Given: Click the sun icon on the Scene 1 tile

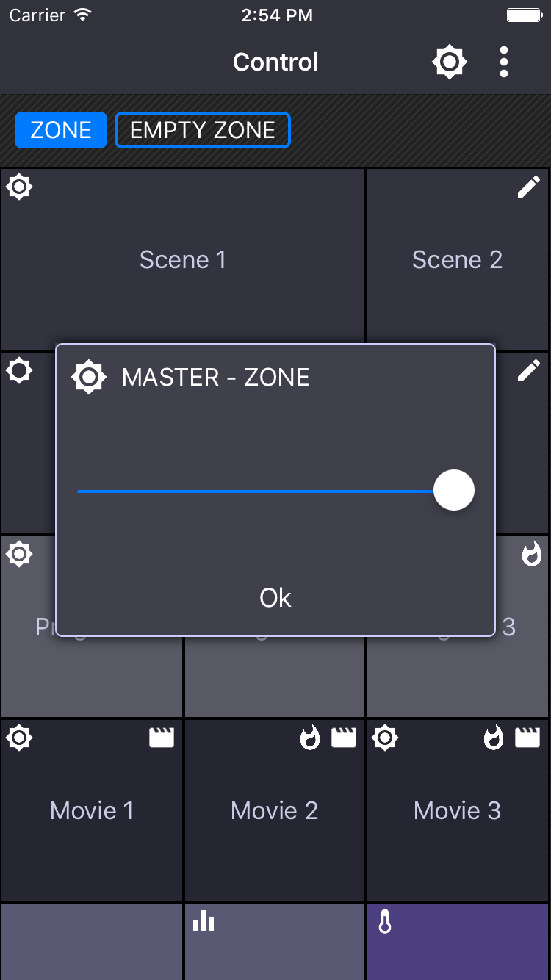Looking at the screenshot, I should (x=18, y=187).
